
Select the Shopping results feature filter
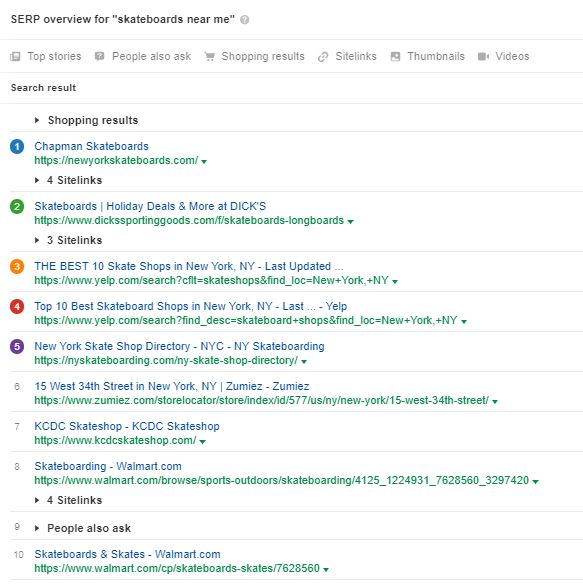(255, 57)
